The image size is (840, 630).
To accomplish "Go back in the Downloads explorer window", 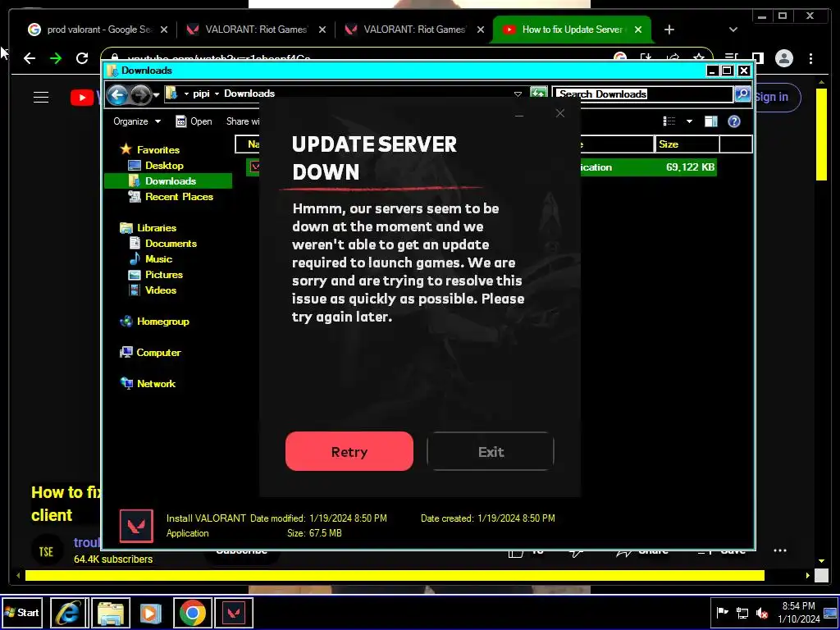I will pos(117,95).
